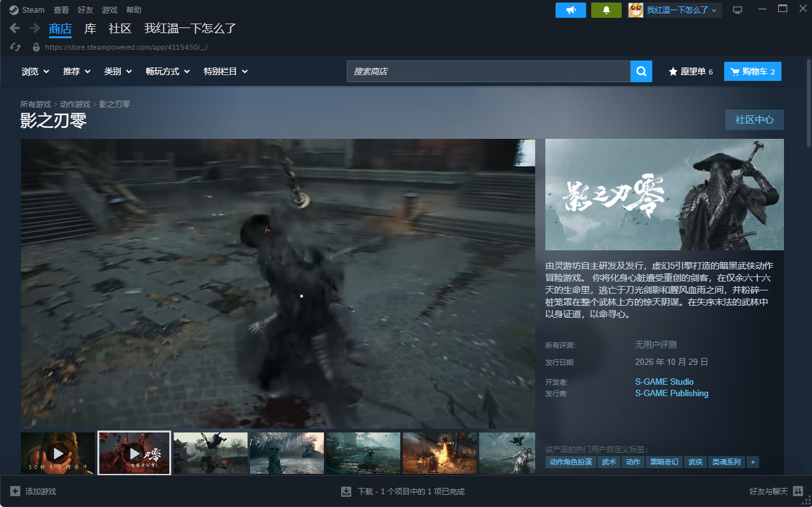Viewport: 812px width, 507px height.
Task: Open the 购物车 cart button
Action: 753,71
